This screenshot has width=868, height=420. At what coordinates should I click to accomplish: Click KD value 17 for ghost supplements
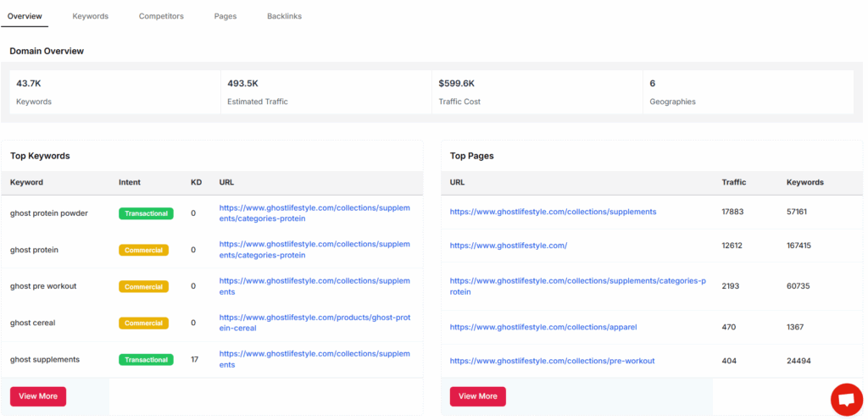pos(194,359)
